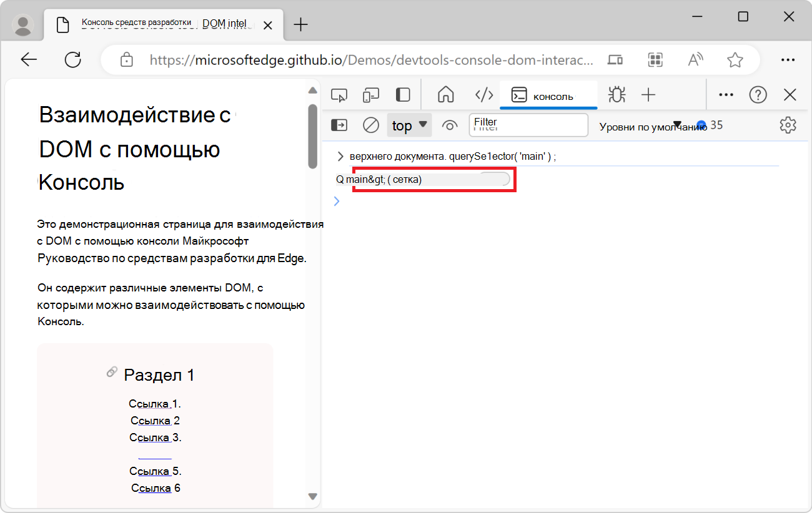Open the top frame context dropdown
This screenshot has height=513, width=812.
pyautogui.click(x=409, y=125)
